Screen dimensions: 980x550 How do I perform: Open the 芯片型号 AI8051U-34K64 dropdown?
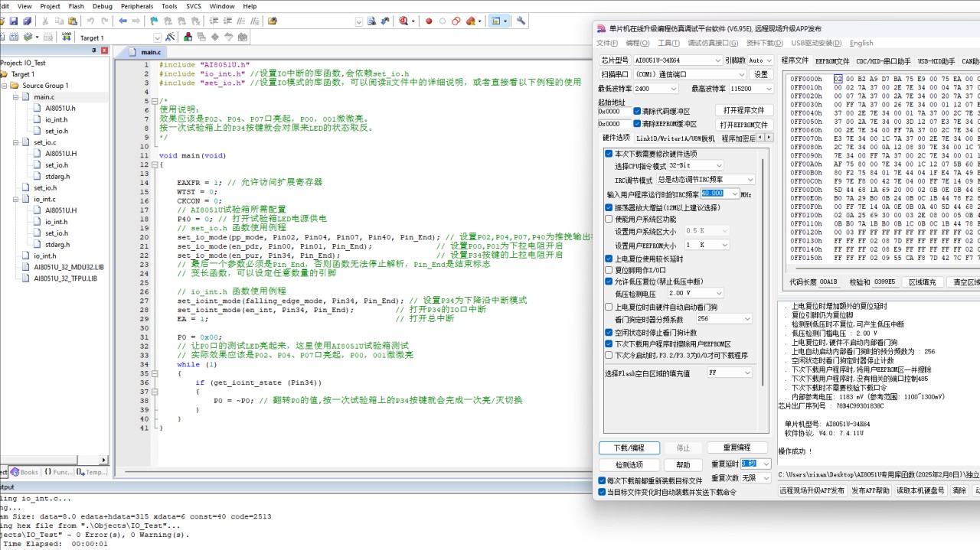point(678,60)
